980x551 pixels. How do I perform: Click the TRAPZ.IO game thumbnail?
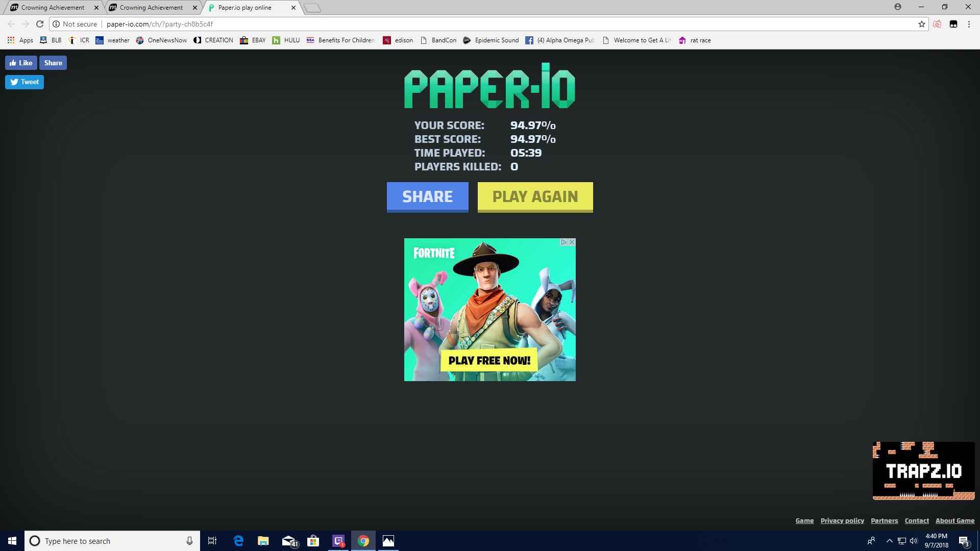point(923,471)
